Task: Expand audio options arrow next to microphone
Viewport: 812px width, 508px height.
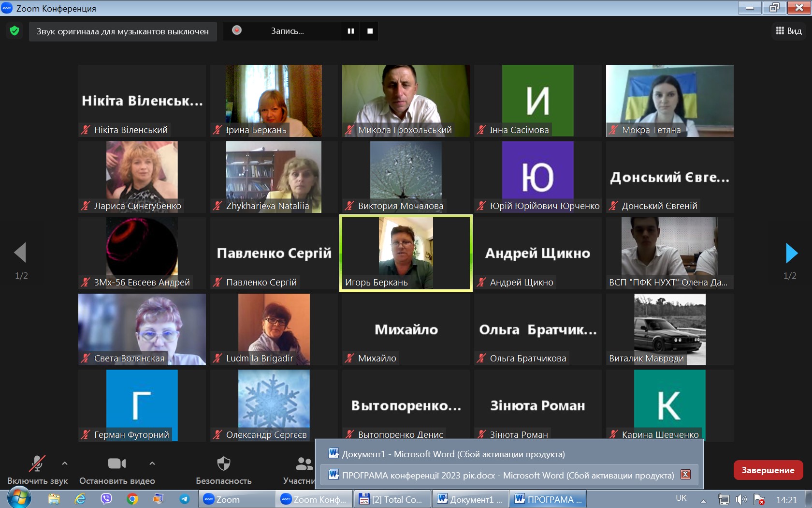Action: [x=65, y=463]
